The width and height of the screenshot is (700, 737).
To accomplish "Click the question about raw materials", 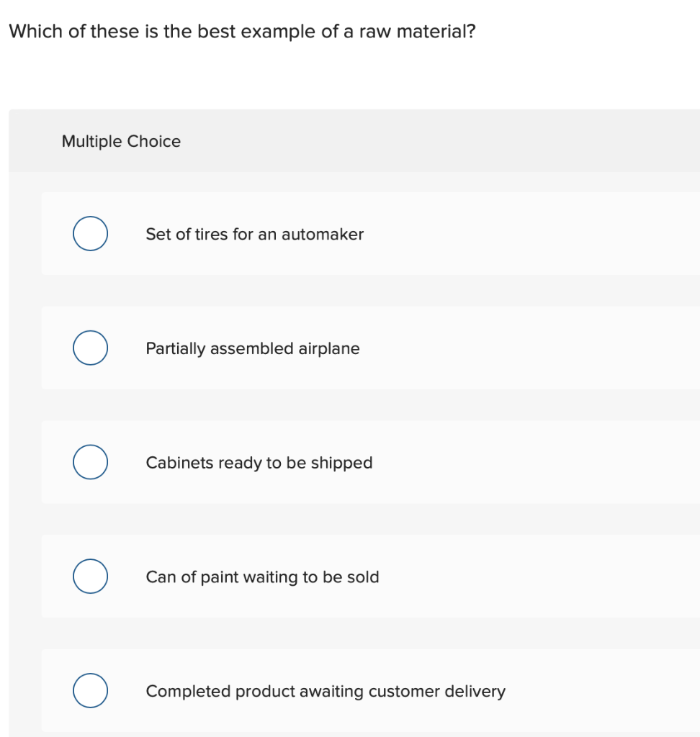I will tap(243, 31).
